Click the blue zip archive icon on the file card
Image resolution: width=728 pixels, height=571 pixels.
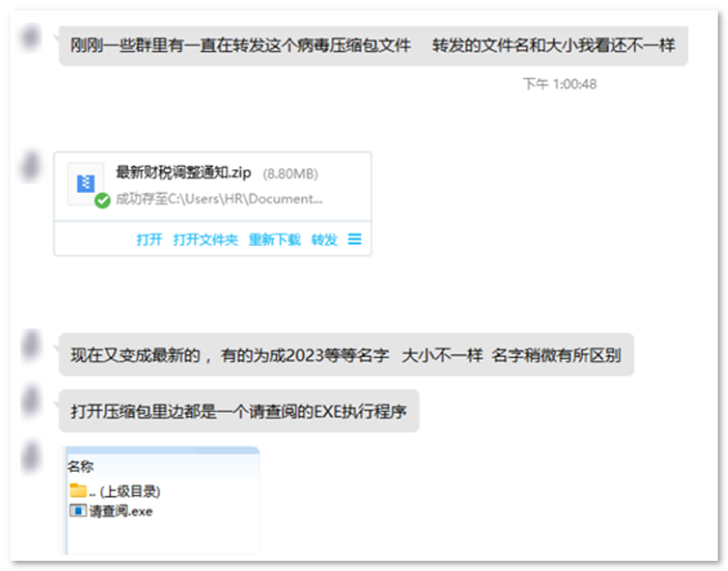[85, 184]
